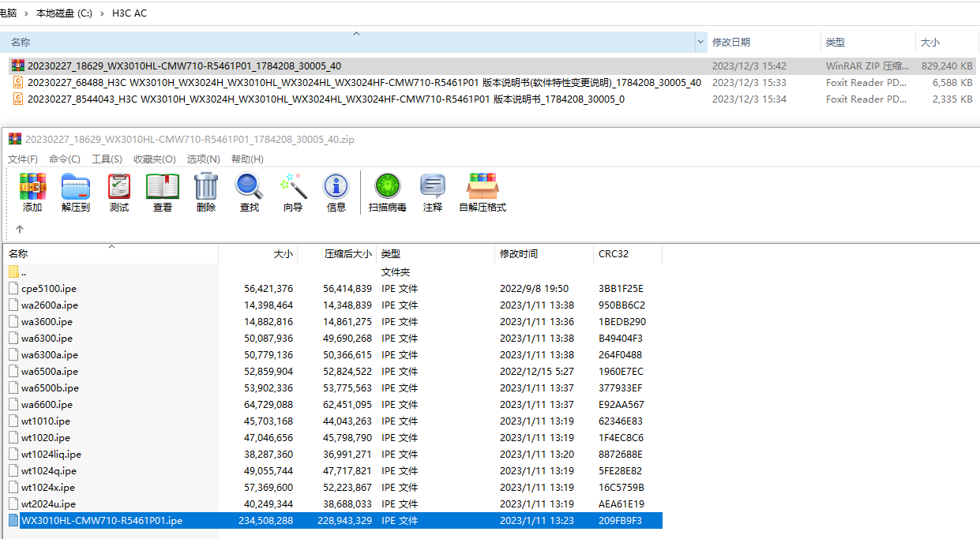Screen dimensions: 980x539
Task: Click the 测试 (Test) archive icon
Action: click(x=119, y=192)
